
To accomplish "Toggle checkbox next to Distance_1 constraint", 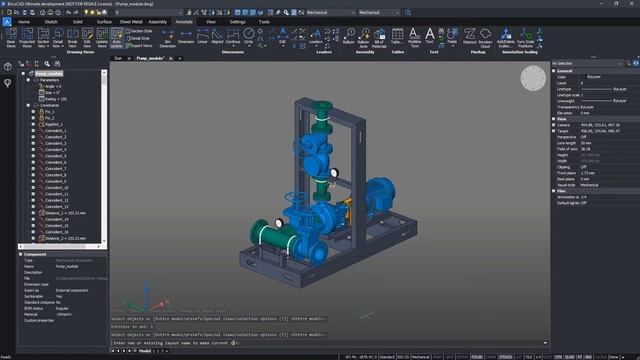I will 33,213.
